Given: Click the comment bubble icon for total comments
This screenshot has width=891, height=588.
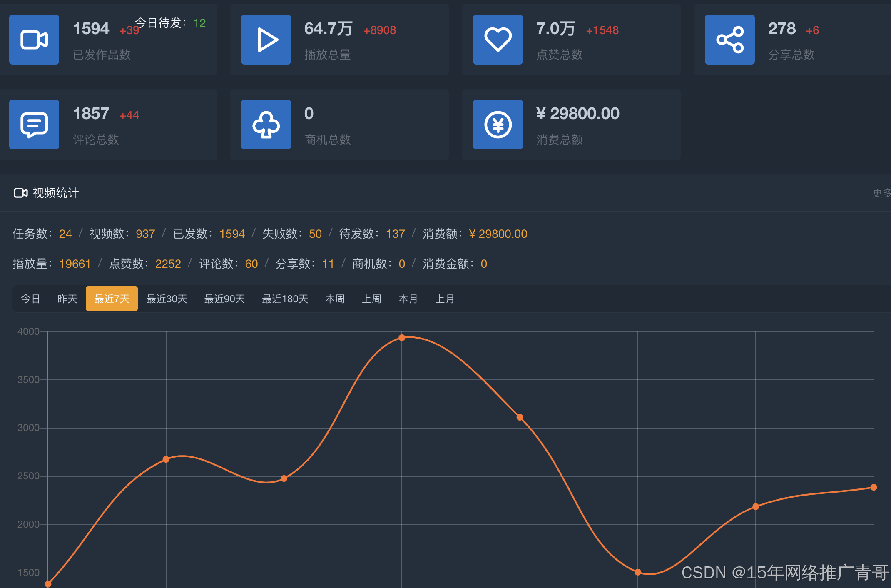Looking at the screenshot, I should point(34,125).
